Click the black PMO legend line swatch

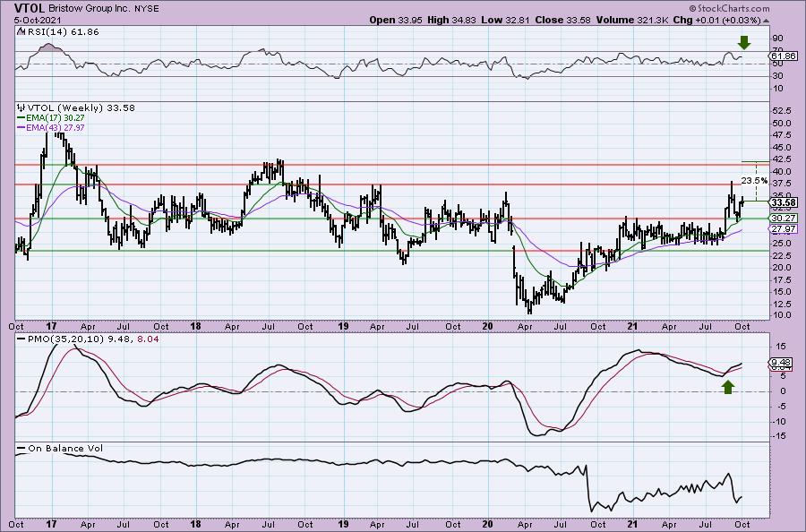[x=21, y=339]
